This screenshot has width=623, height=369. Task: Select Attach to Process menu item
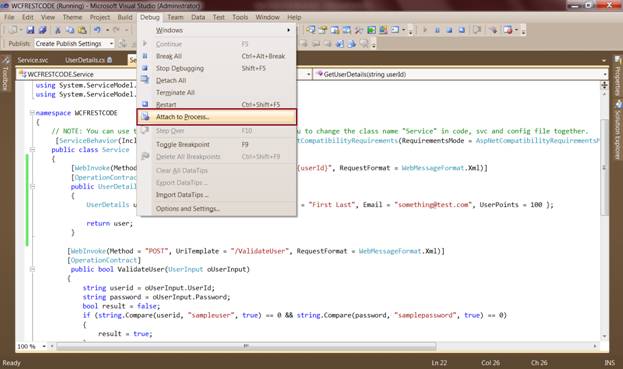pos(217,117)
